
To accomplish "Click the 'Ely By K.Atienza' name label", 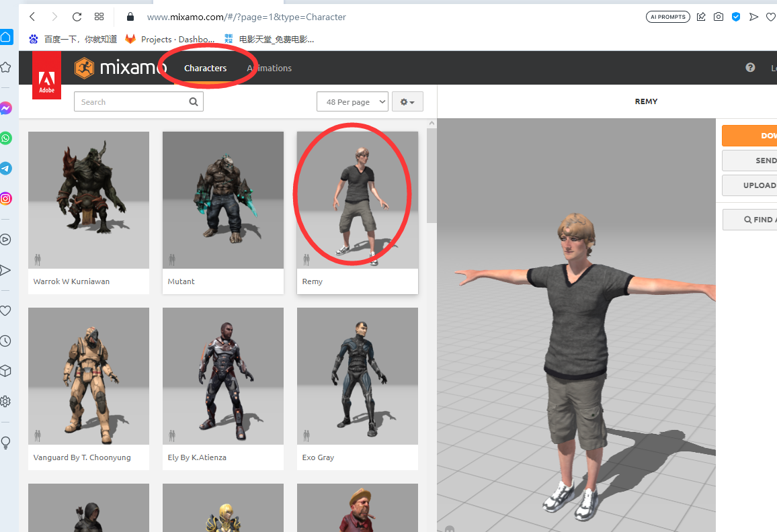I will (x=197, y=457).
